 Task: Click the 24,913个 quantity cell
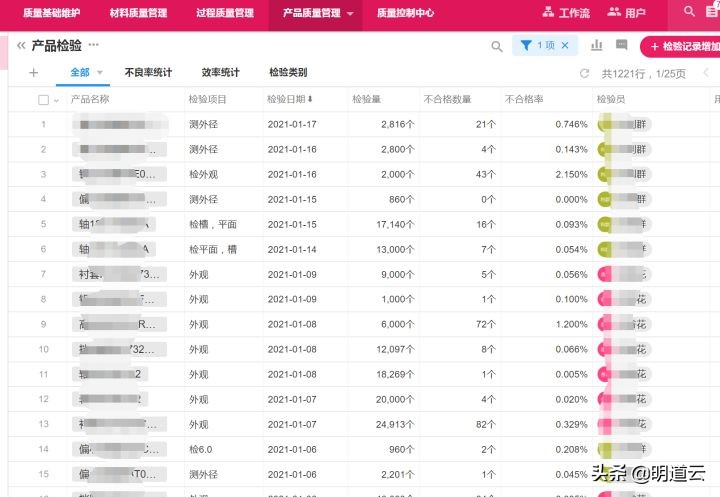395,424
